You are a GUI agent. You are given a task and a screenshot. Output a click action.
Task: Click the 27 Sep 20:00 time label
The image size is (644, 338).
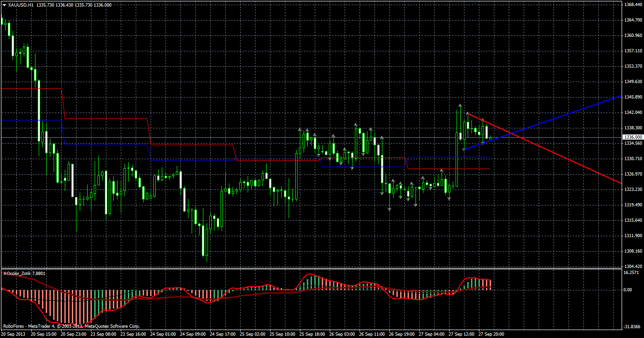pos(492,334)
